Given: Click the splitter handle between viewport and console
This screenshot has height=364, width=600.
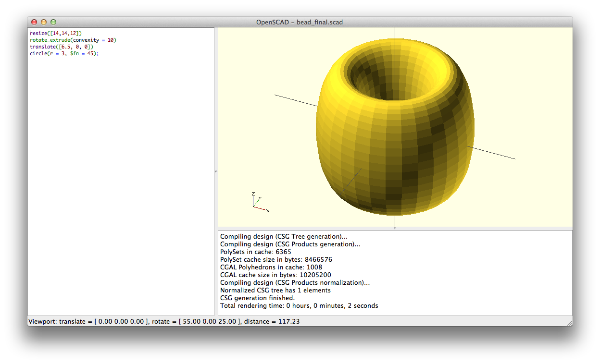Looking at the screenshot, I should [x=395, y=228].
